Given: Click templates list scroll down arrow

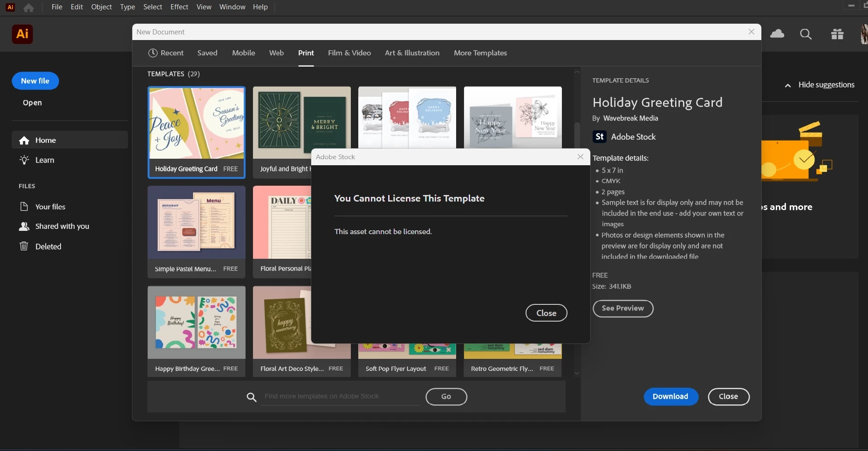Looking at the screenshot, I should [577, 373].
